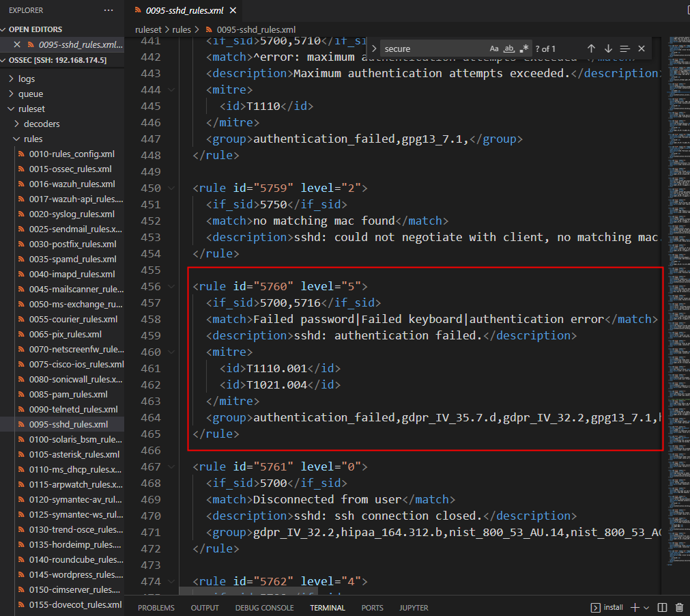Go to next find match
Viewport: 690px width, 616px height.
tap(608, 48)
